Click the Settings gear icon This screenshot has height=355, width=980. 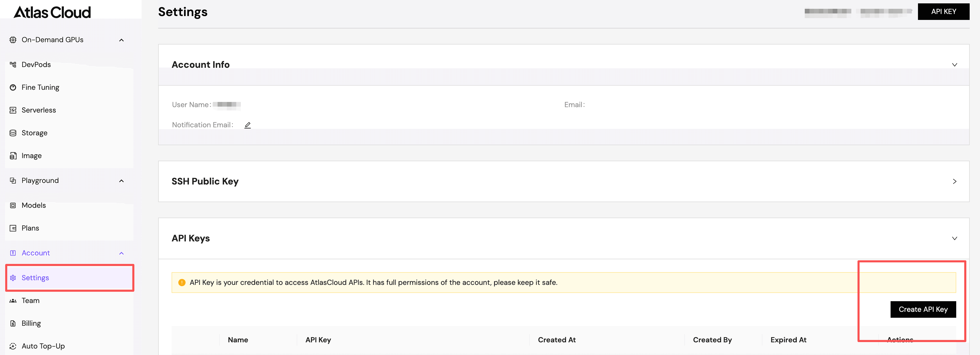point(13,278)
